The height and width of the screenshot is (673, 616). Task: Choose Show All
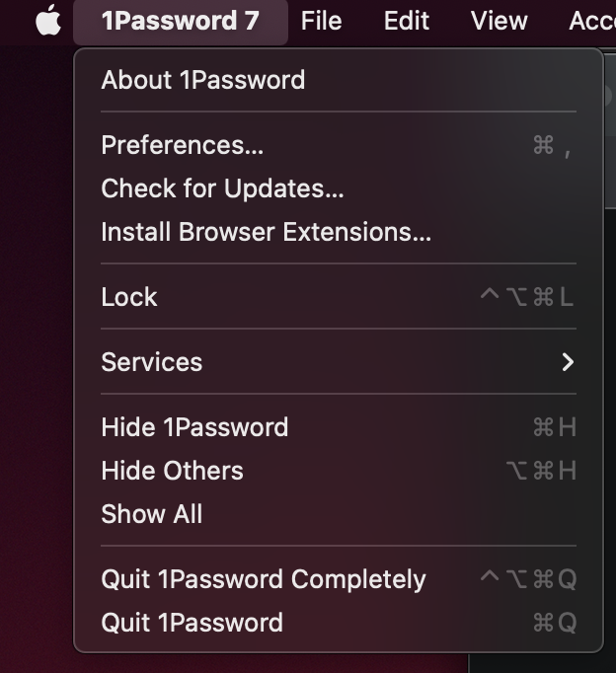pyautogui.click(x=151, y=514)
